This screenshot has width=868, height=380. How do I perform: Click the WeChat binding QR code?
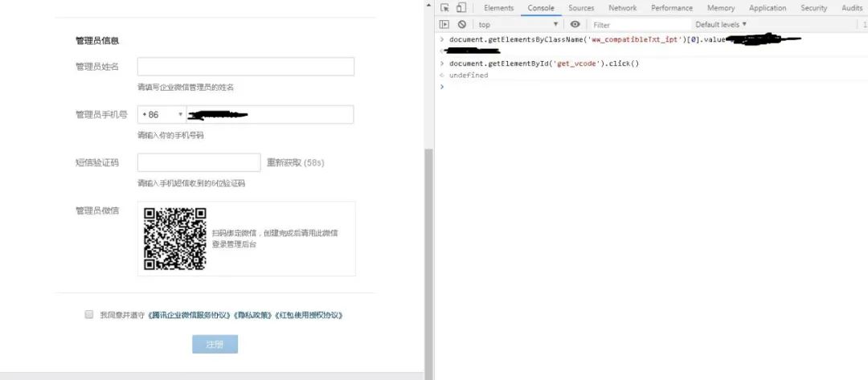tap(175, 239)
